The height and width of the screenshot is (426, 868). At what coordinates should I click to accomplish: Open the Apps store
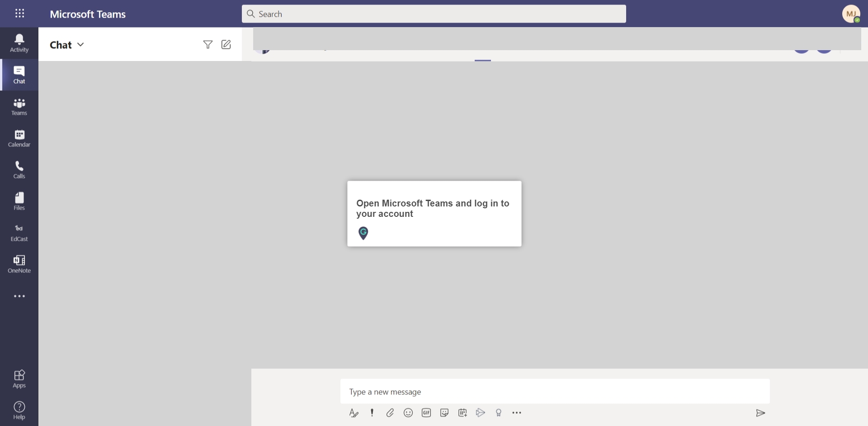(x=19, y=379)
